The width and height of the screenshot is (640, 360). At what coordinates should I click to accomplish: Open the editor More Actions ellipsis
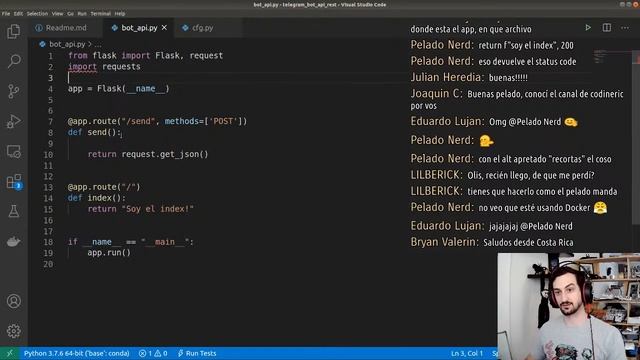625,28
